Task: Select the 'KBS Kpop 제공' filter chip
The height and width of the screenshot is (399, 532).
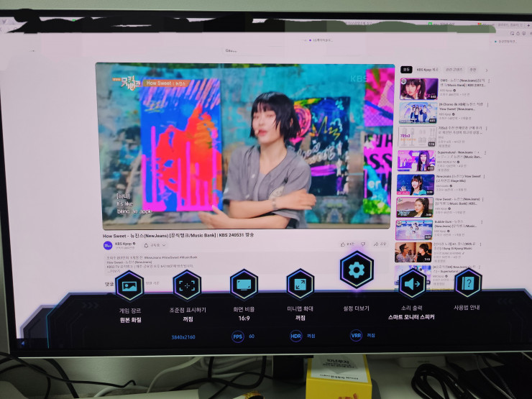Action: coord(427,70)
